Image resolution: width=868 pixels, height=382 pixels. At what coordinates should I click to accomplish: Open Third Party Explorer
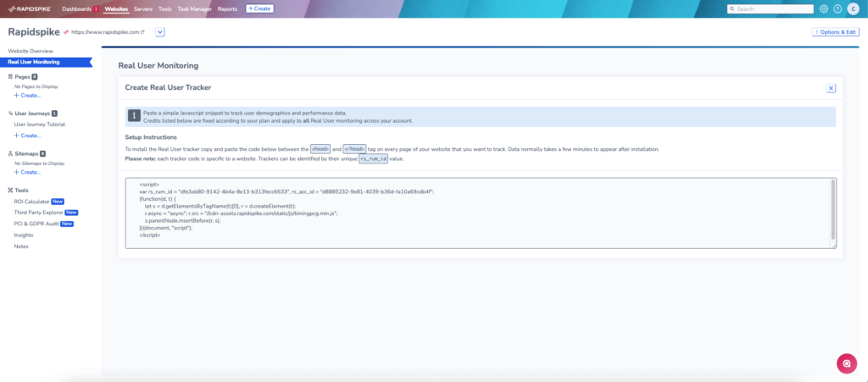pos(39,213)
